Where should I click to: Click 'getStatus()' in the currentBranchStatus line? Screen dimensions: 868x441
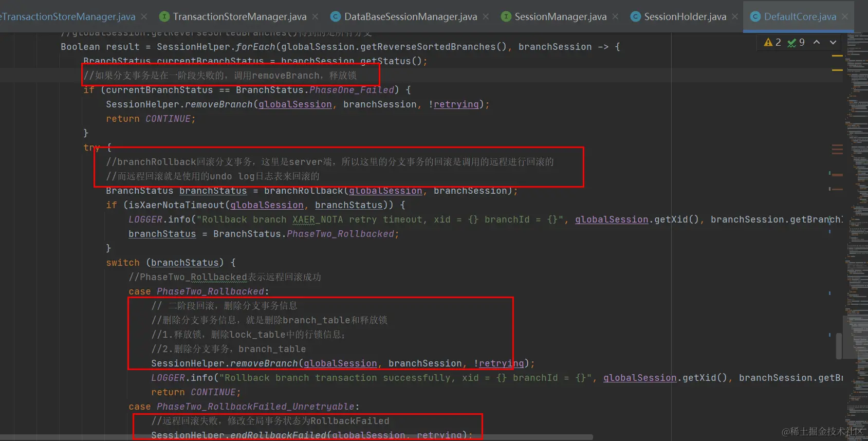[x=391, y=61]
